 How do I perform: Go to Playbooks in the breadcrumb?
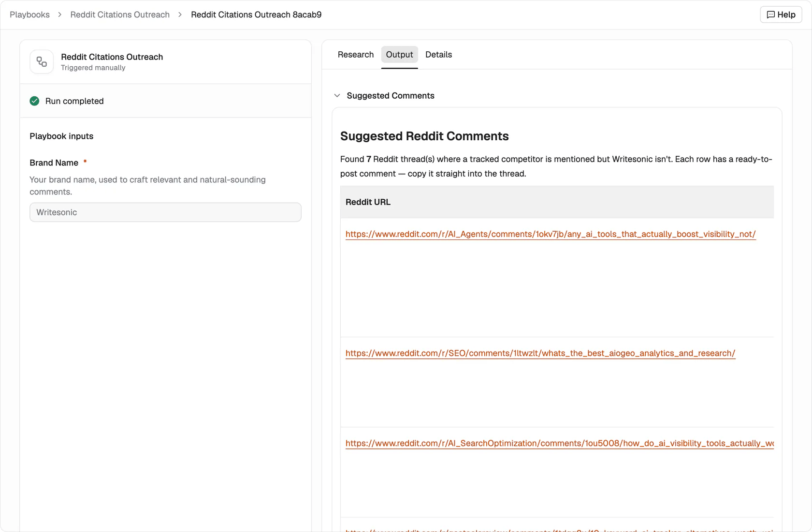pos(29,15)
